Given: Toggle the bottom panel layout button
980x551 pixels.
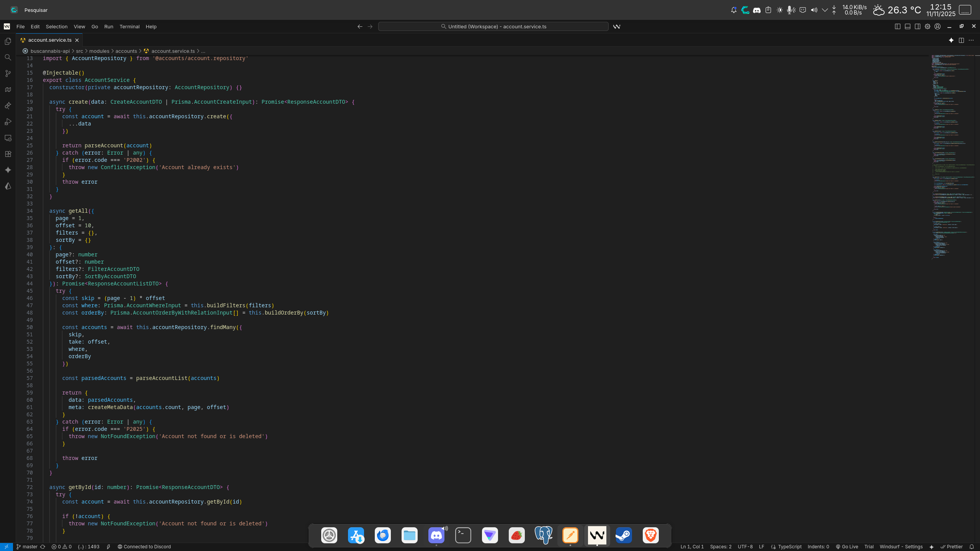Looking at the screenshot, I should [x=908, y=26].
